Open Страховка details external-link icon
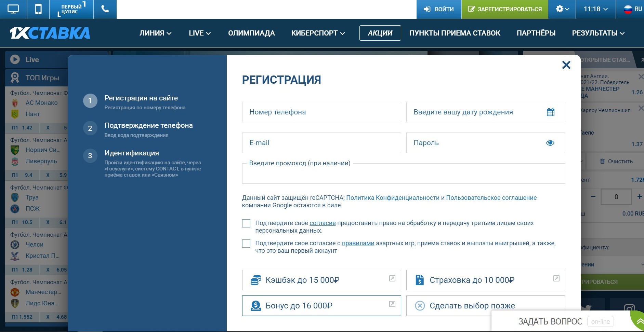The image size is (644, 332). point(556,278)
